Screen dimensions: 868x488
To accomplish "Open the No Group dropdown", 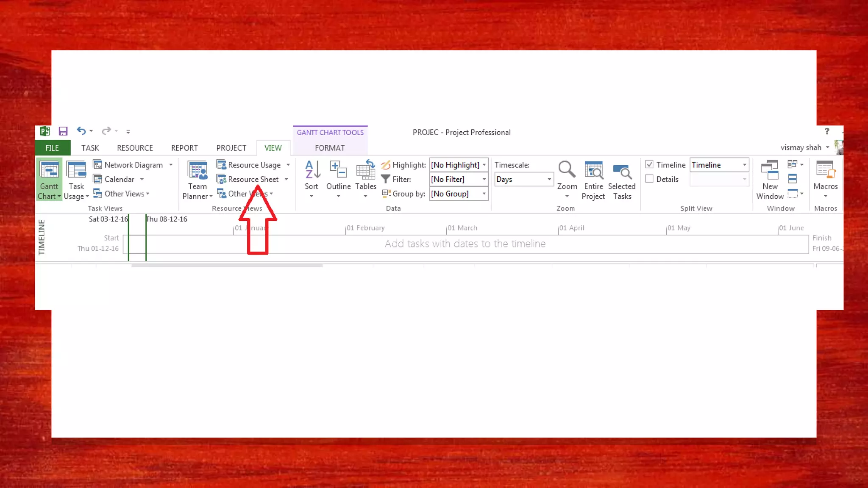I will (484, 194).
